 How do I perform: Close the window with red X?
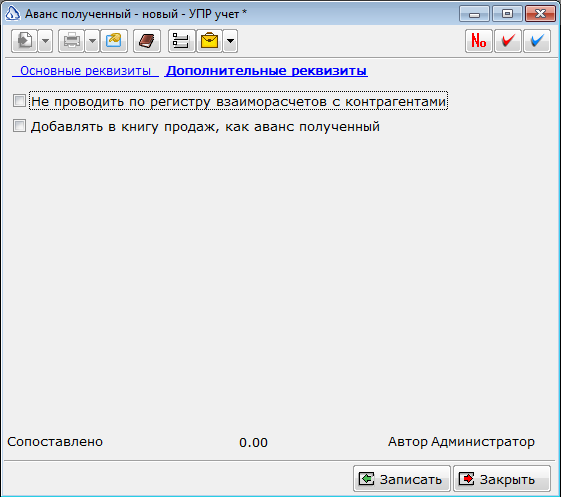540,14
